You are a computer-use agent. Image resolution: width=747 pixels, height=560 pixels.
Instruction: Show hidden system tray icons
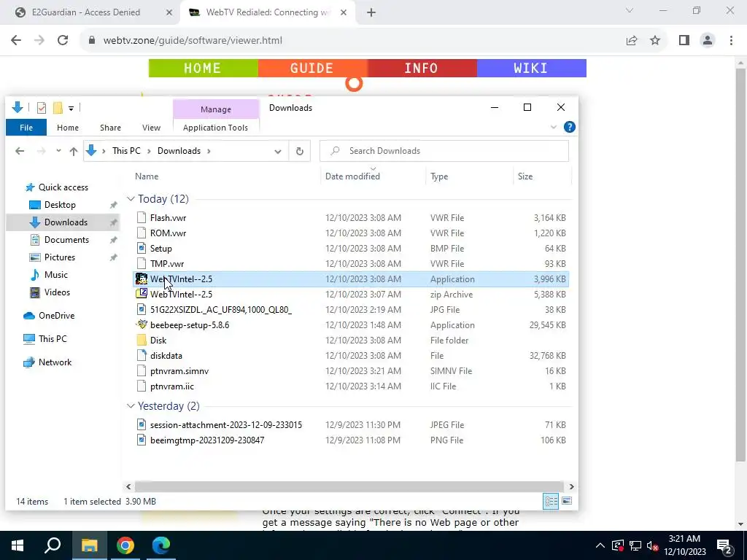[600, 545]
